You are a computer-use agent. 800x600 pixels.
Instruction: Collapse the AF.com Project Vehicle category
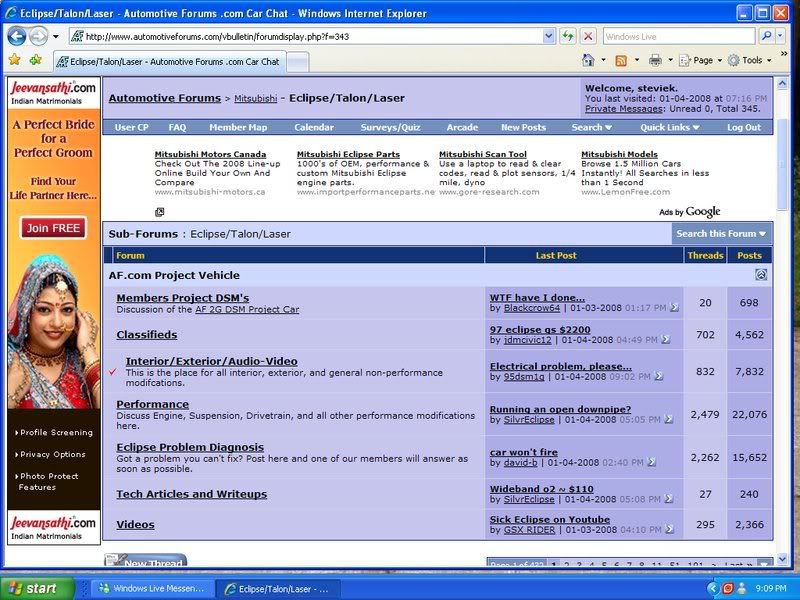[761, 274]
